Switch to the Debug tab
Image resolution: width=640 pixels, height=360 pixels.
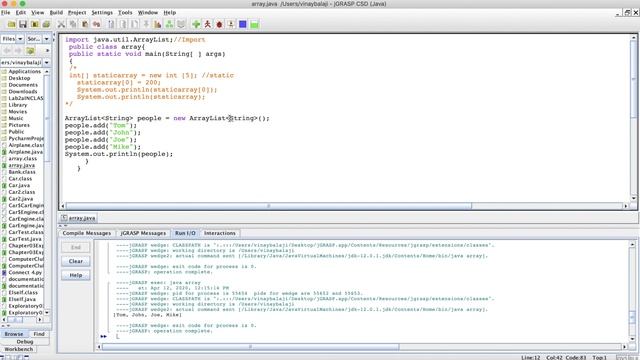(x=25, y=342)
